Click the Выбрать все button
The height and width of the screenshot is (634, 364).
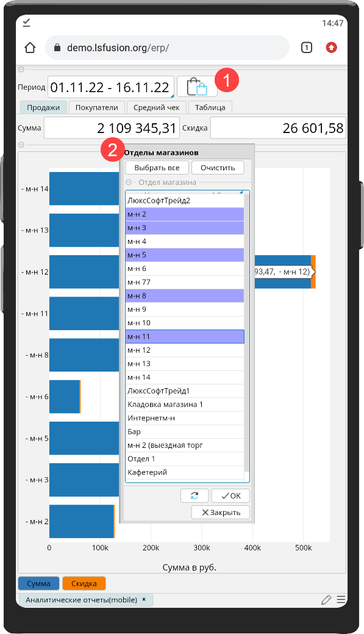coord(157,167)
